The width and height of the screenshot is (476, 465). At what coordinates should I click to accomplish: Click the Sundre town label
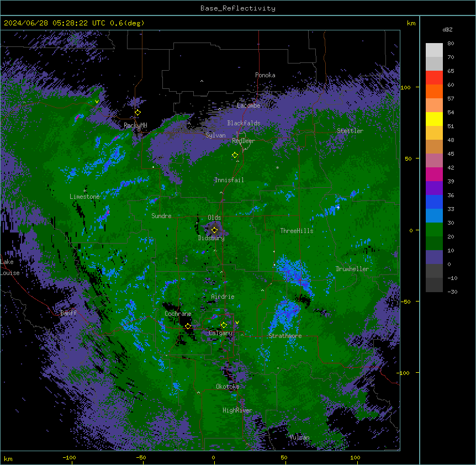(161, 216)
